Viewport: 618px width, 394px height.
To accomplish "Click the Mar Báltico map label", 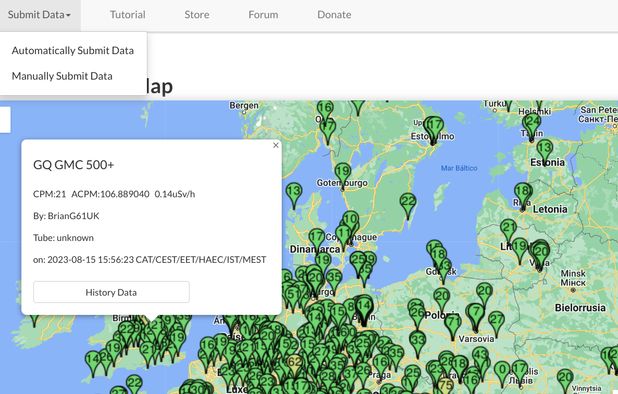I will tap(459, 168).
